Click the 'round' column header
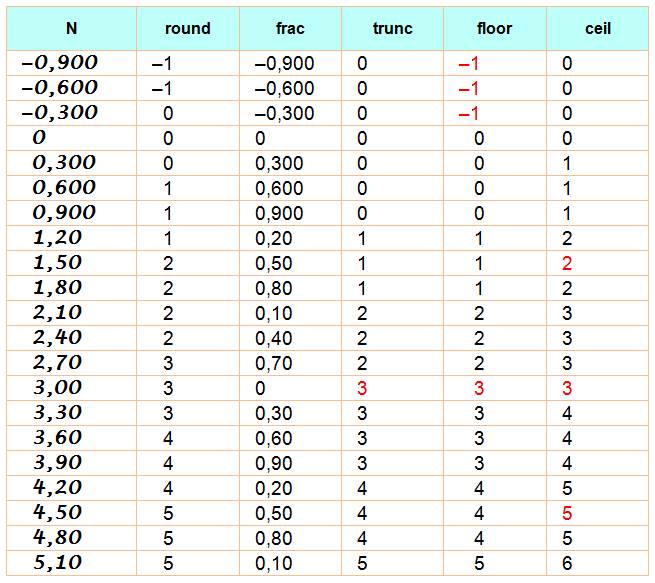The image size is (655, 583). click(188, 29)
